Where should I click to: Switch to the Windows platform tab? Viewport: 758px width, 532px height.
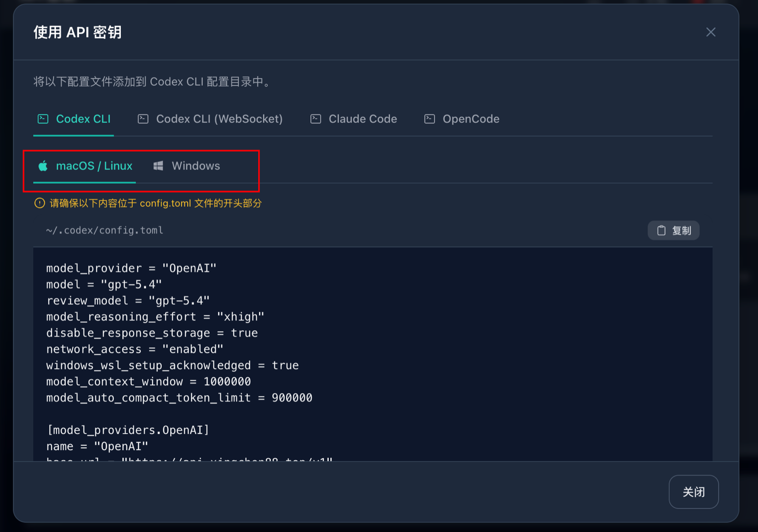tap(186, 166)
